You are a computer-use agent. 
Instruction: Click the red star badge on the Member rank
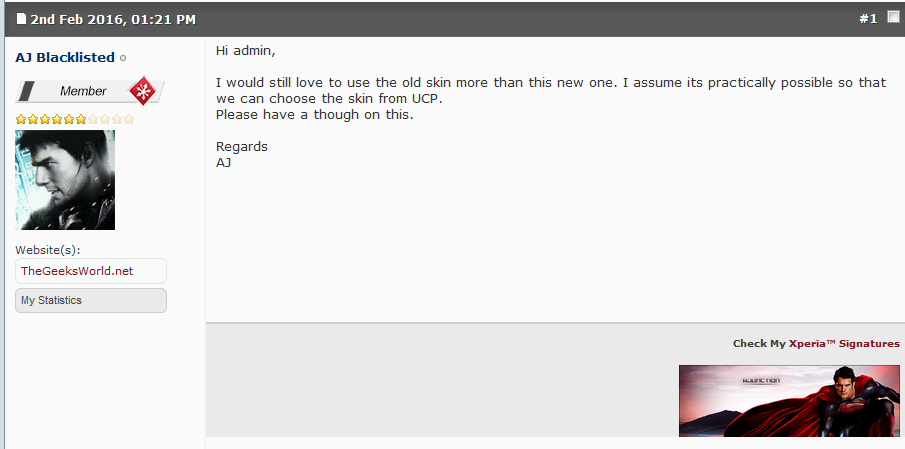tap(144, 91)
